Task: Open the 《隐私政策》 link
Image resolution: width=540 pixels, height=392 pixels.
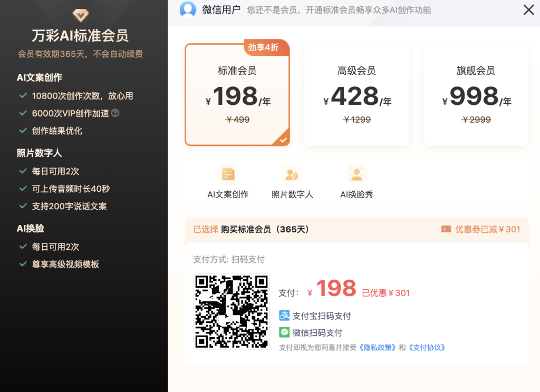Action: click(378, 348)
